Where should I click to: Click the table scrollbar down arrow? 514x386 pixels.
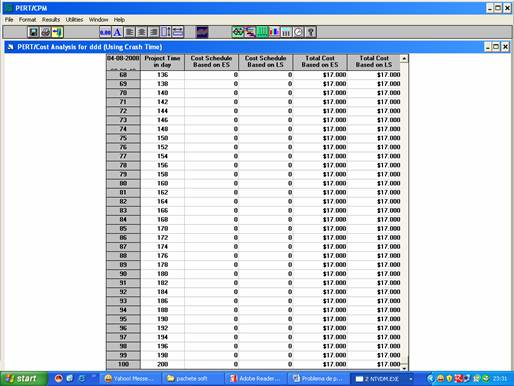pos(404,368)
